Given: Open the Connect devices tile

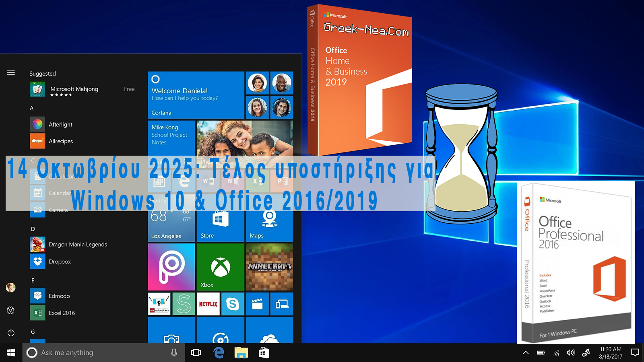Looking at the screenshot, I should coord(282,304).
